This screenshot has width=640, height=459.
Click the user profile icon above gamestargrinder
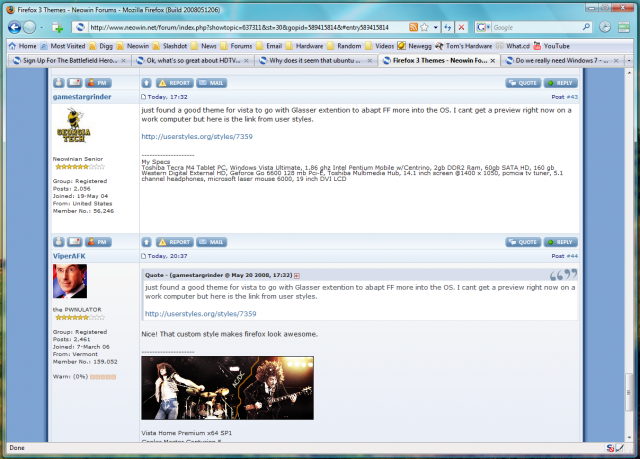[x=59, y=83]
